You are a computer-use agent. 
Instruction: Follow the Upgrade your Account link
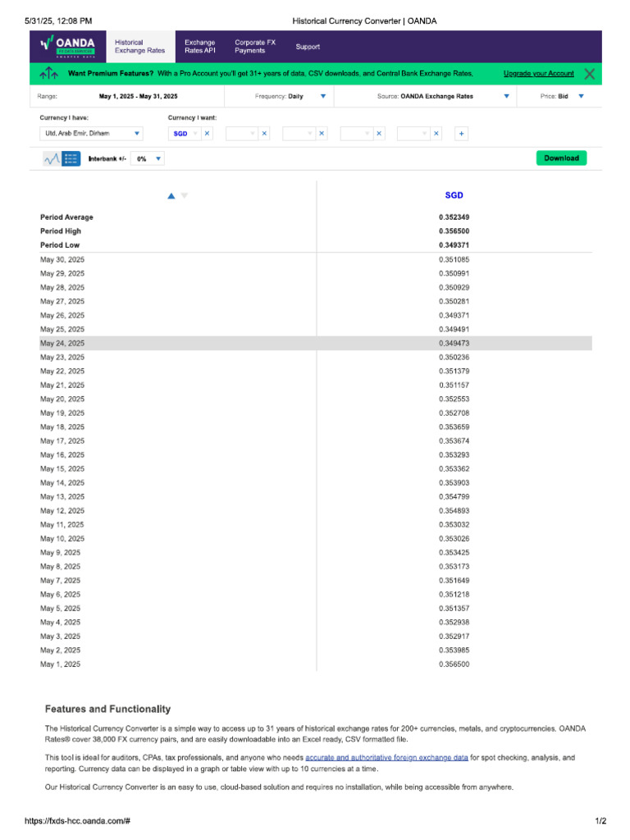tap(539, 74)
